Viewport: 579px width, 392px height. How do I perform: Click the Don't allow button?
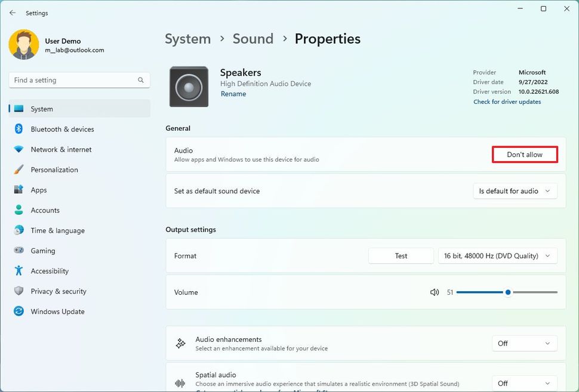coord(524,154)
